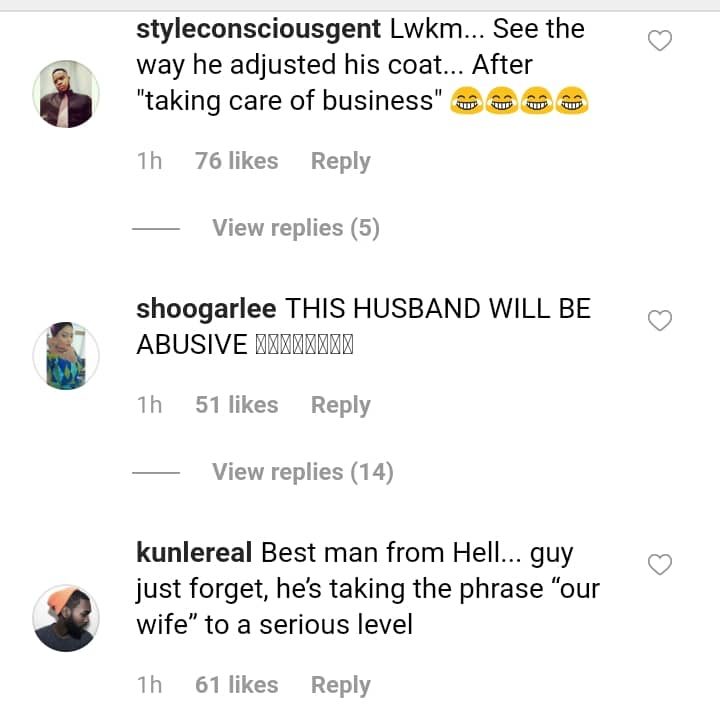View who gave 61 likes

(x=237, y=685)
